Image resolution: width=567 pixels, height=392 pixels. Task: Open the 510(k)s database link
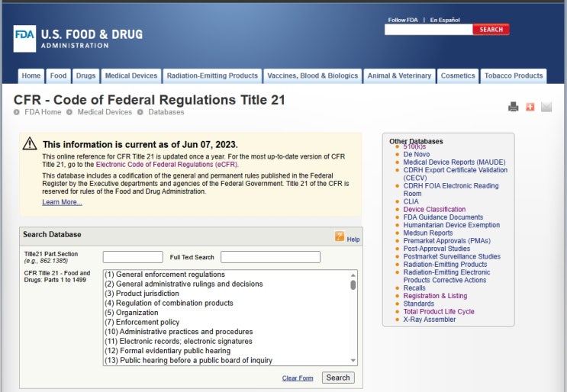(414, 146)
